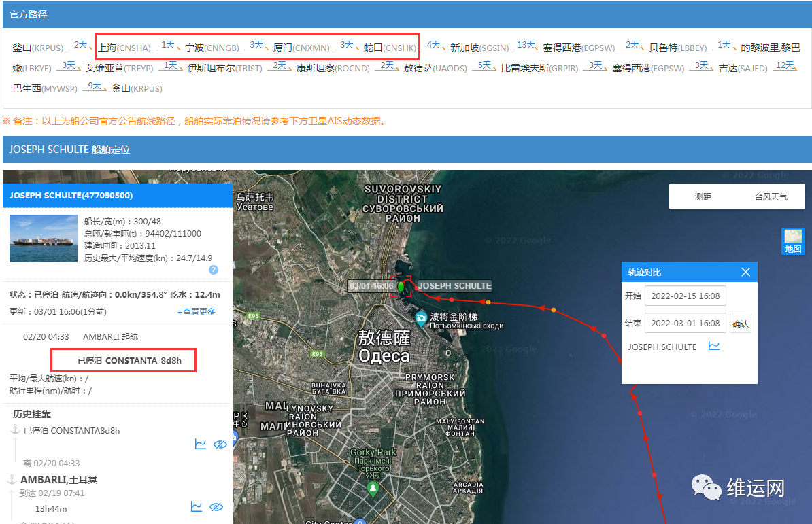Edit the 结束 end date field
812x524 pixels.
click(685, 323)
